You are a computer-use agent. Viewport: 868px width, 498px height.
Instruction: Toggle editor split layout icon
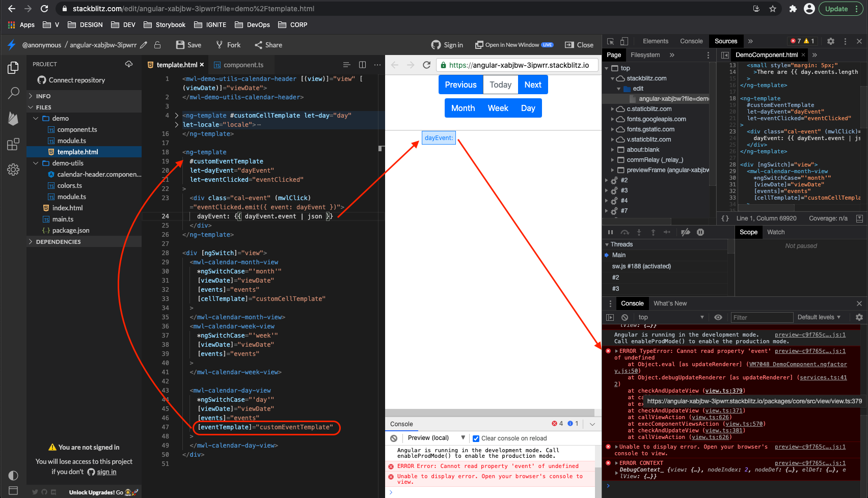click(362, 65)
